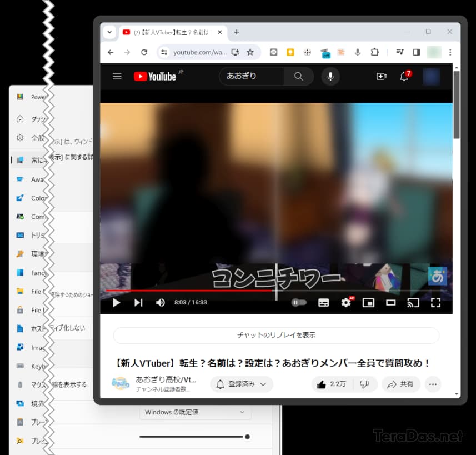Viewport: 476px width, 455px height.
Task: Focus the youtube.com address bar URL
Action: pyautogui.click(x=200, y=52)
